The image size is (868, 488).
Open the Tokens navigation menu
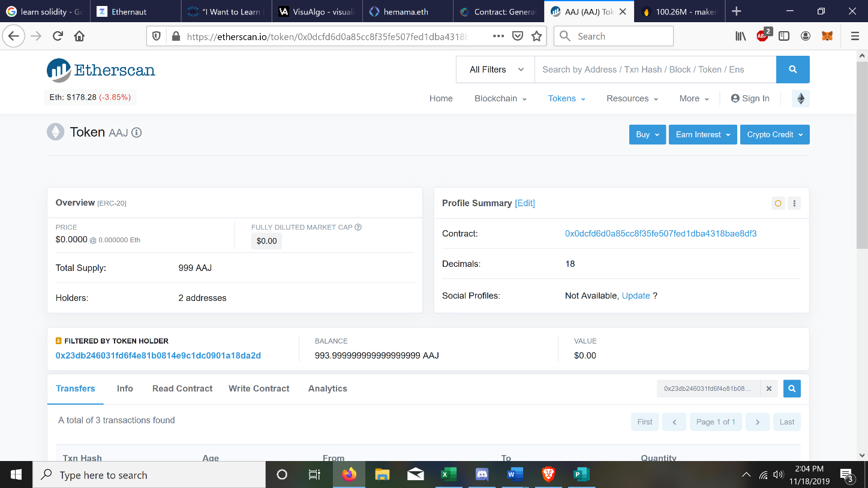[x=566, y=98]
